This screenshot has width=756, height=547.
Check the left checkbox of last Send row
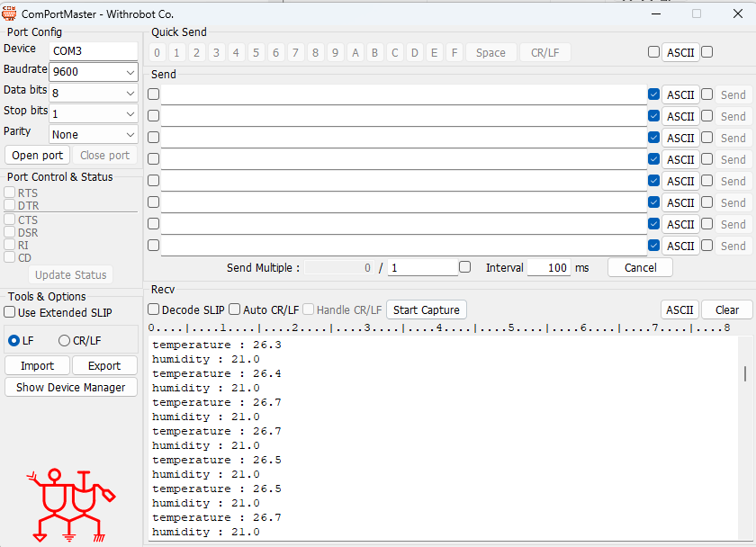pos(153,246)
